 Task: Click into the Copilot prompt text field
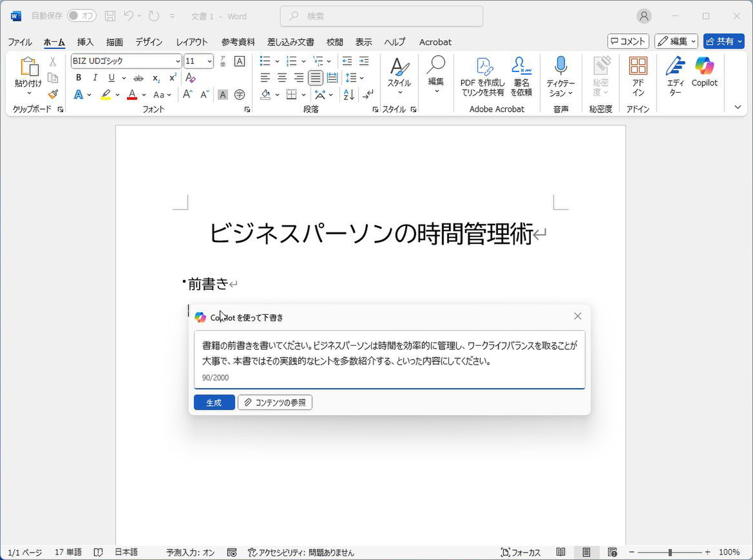(389, 353)
